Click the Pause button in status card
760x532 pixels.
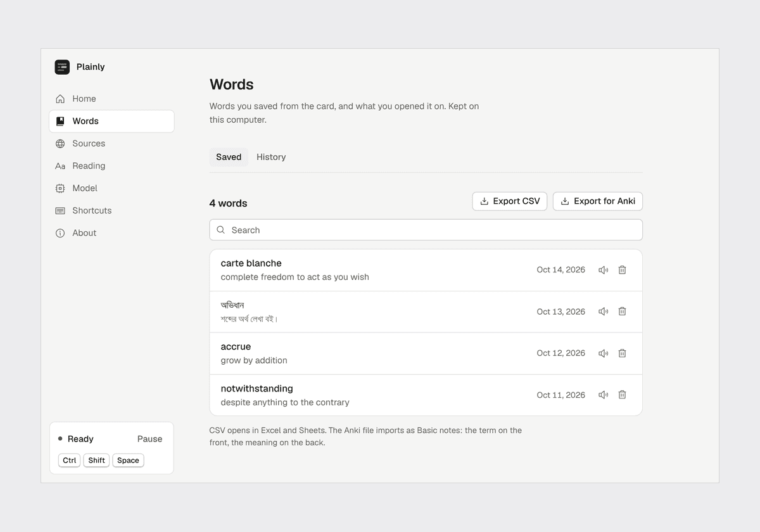pyautogui.click(x=150, y=439)
